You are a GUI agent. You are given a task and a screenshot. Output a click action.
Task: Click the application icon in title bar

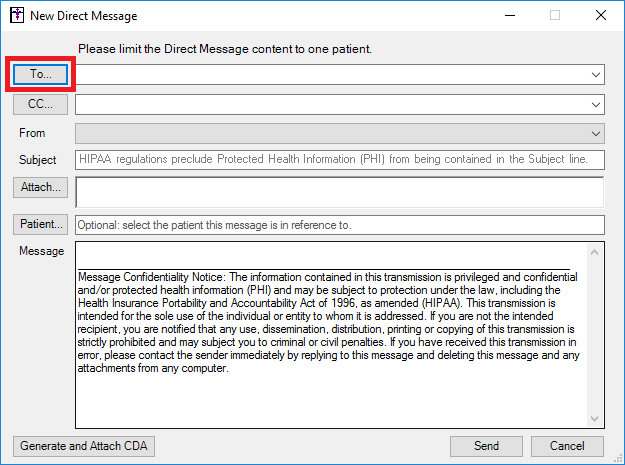coord(17,16)
